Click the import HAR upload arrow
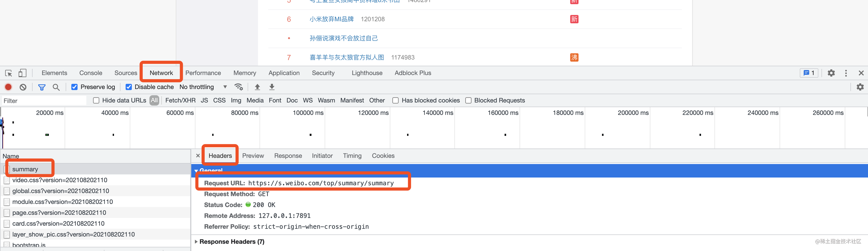The image size is (868, 251). (x=257, y=87)
